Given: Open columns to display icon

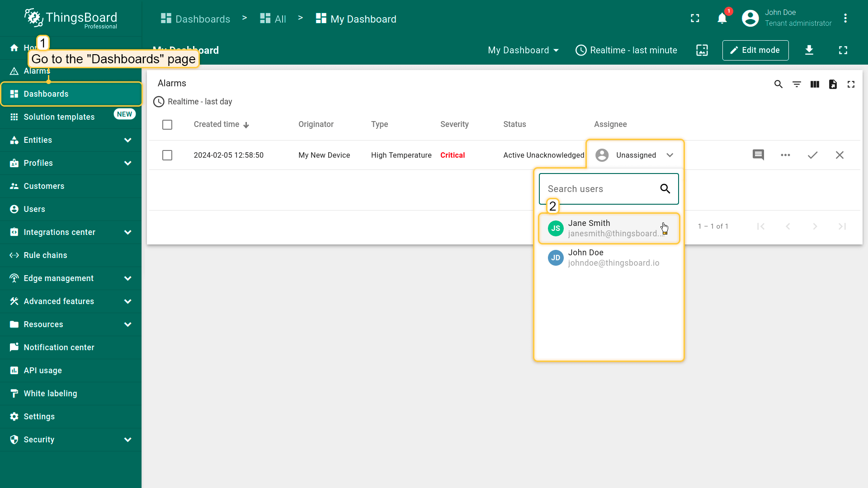Looking at the screenshot, I should (x=815, y=84).
